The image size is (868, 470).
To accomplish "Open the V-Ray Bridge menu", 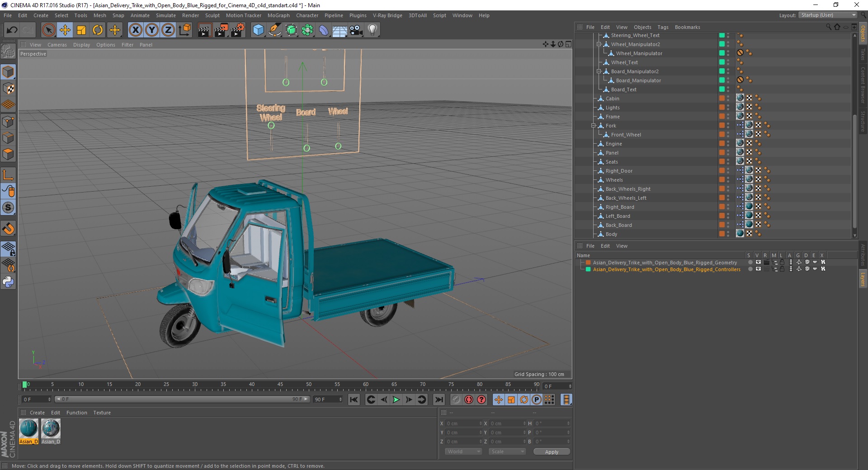I will point(387,15).
